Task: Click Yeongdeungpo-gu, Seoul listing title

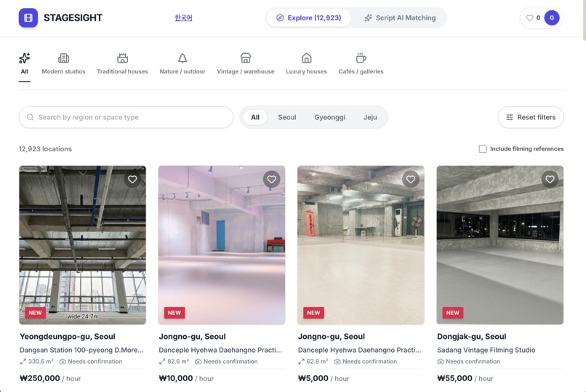Action: [x=68, y=336]
